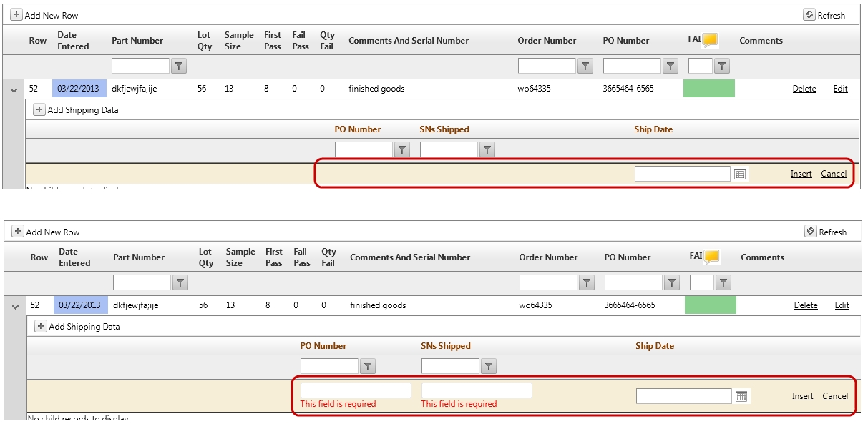Click FAI yellow comment icon in lower grid header
Viewport: 868px width, 429px height.
coord(712,257)
